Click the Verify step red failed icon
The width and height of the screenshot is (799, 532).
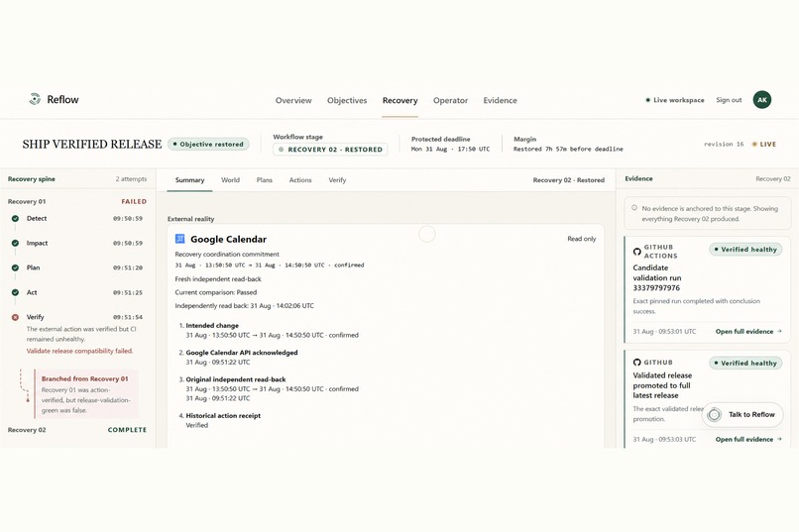[15, 317]
